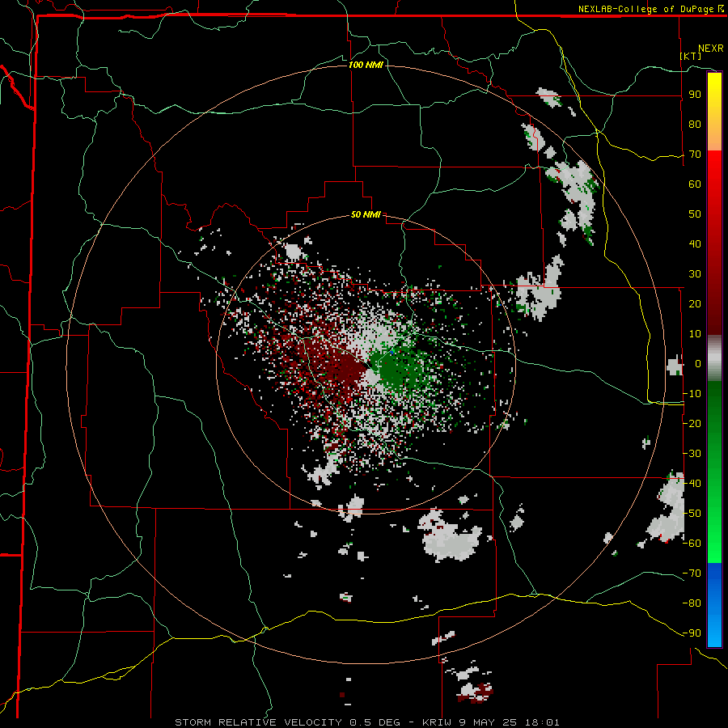Click the 60 value on the velocity scale
The image size is (728, 728).
695,184
